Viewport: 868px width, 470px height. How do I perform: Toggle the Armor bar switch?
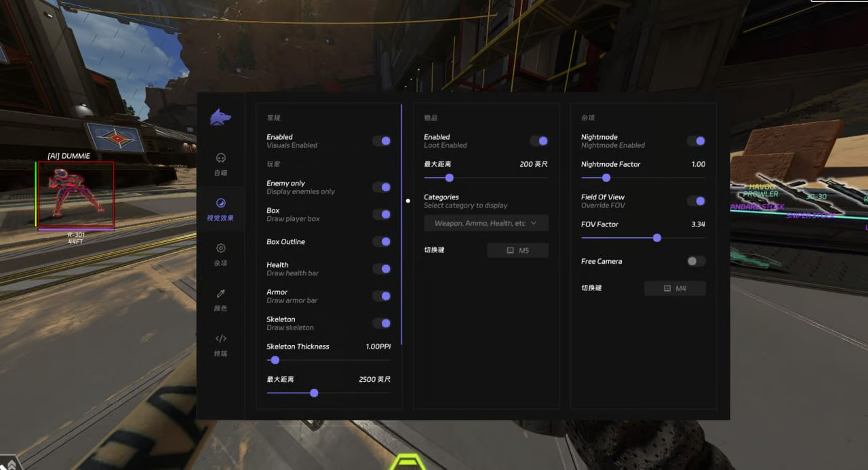(382, 296)
